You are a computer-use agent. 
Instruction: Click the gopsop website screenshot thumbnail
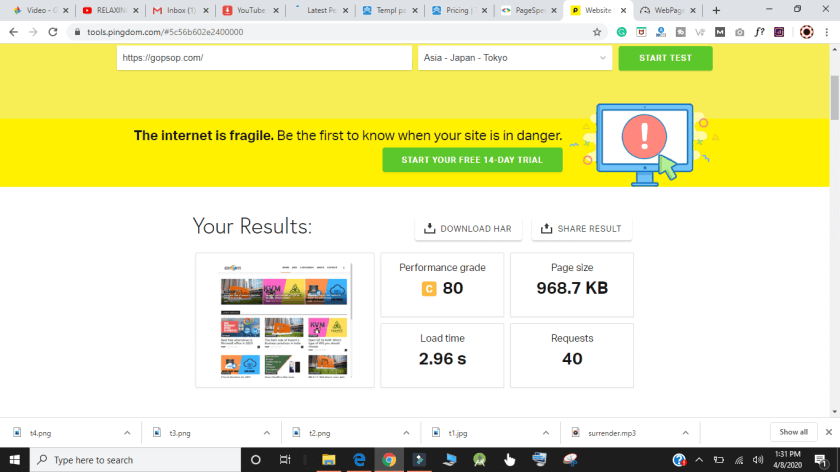pyautogui.click(x=284, y=320)
